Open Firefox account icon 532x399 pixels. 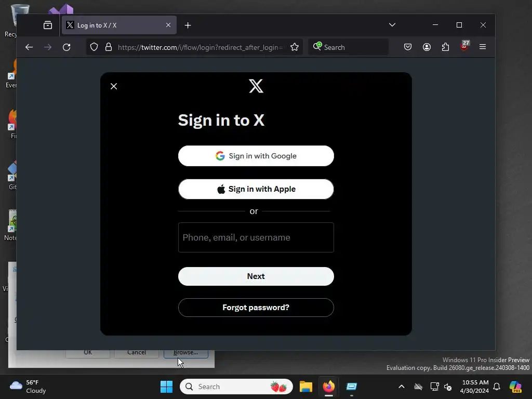coord(427,47)
